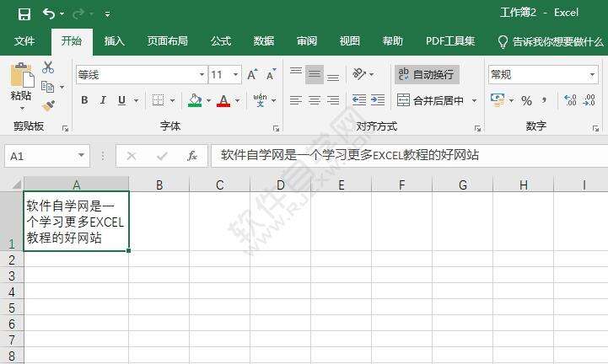
Task: Click the 合并后居中 merge and center button
Action: (430, 101)
